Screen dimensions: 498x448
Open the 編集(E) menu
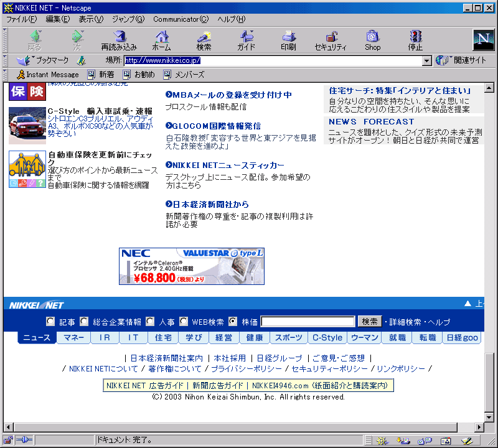click(58, 19)
